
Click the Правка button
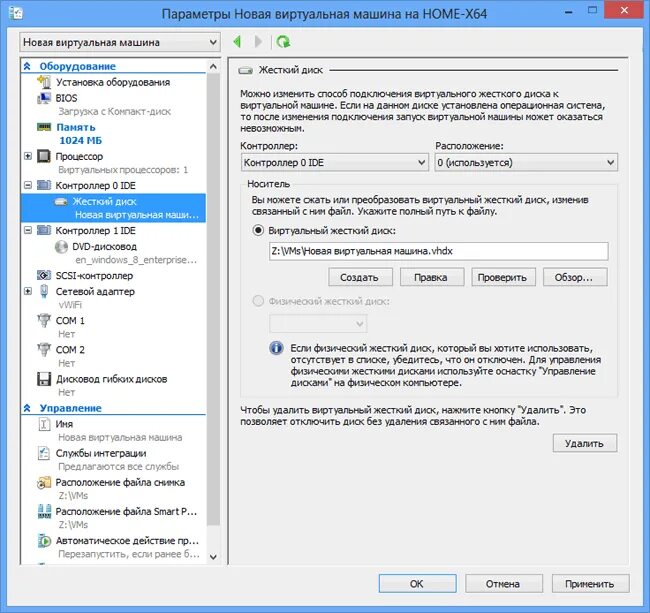432,277
